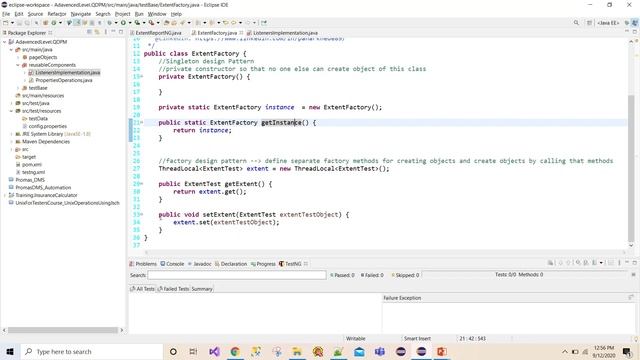The height and width of the screenshot is (360, 640).
Task: Select the Summary tab in TestNG
Action: pyautogui.click(x=202, y=289)
